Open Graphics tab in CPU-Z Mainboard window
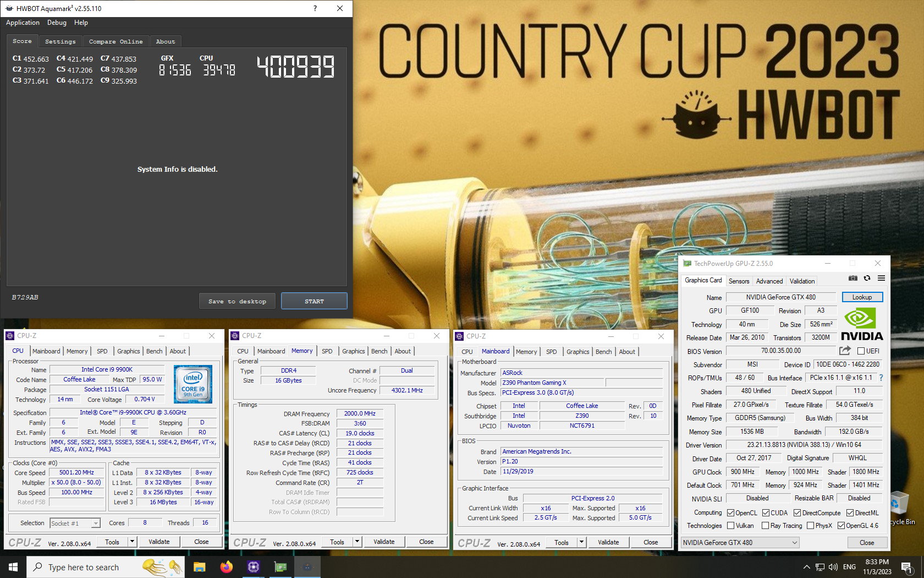This screenshot has width=924, height=578. (577, 352)
